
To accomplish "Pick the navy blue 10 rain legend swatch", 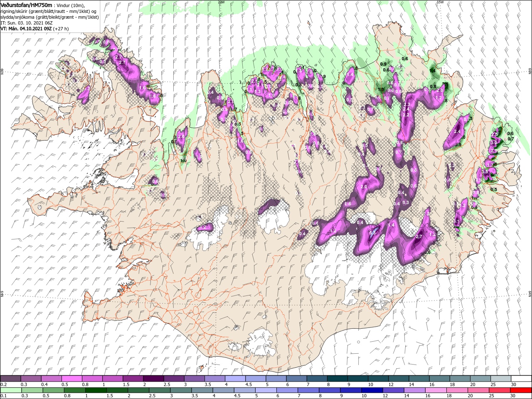I will (x=372, y=390).
